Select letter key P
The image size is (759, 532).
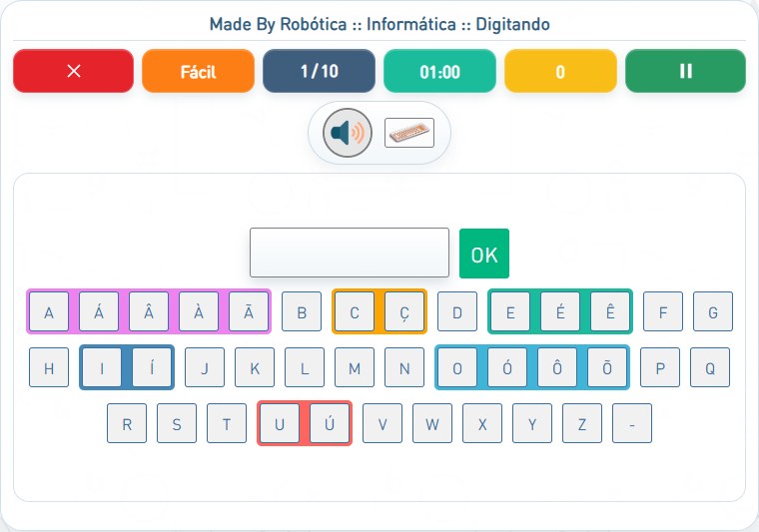(x=660, y=367)
